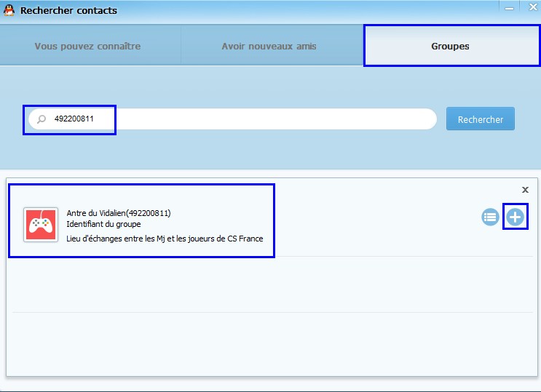
Task: Click the red gamepad group avatar
Action: 41,224
